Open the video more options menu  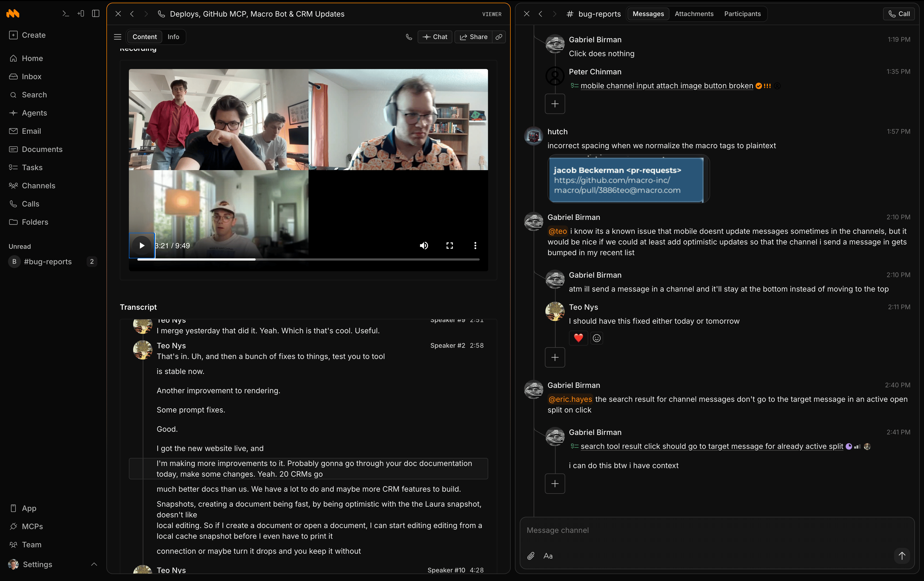(x=475, y=245)
